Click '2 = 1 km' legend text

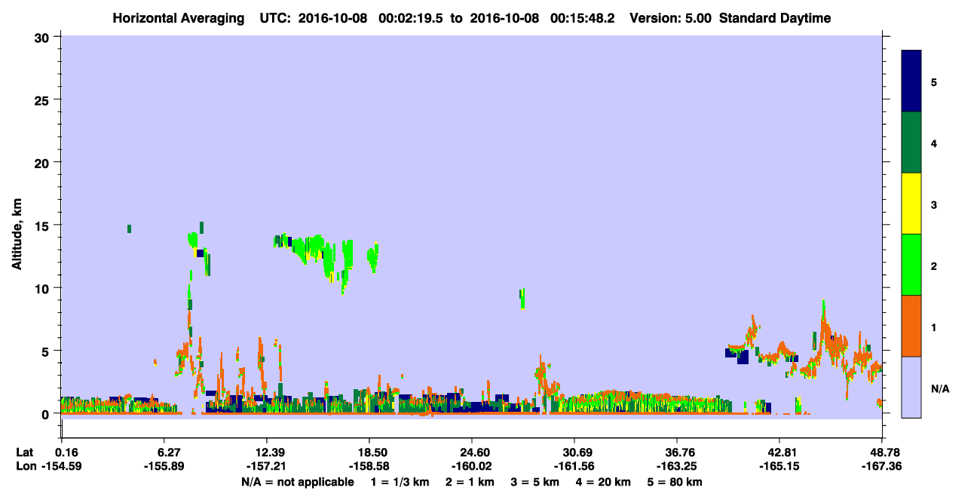pos(470,481)
